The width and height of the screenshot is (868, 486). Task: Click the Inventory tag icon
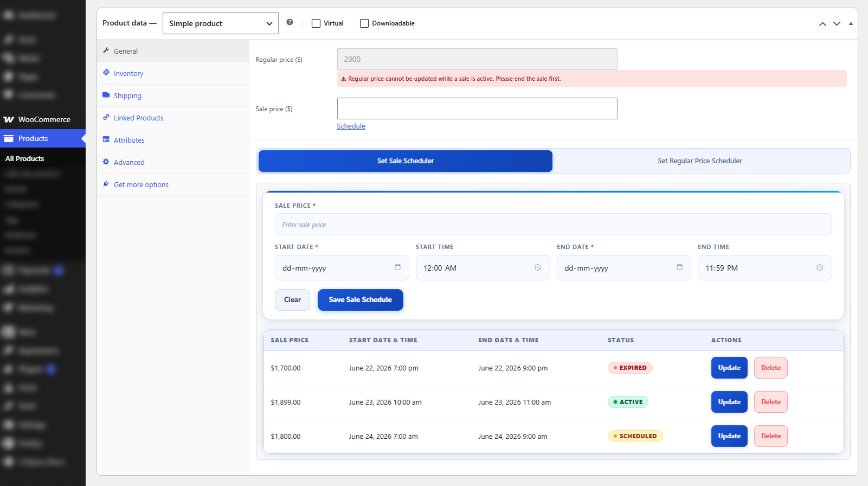tap(106, 73)
